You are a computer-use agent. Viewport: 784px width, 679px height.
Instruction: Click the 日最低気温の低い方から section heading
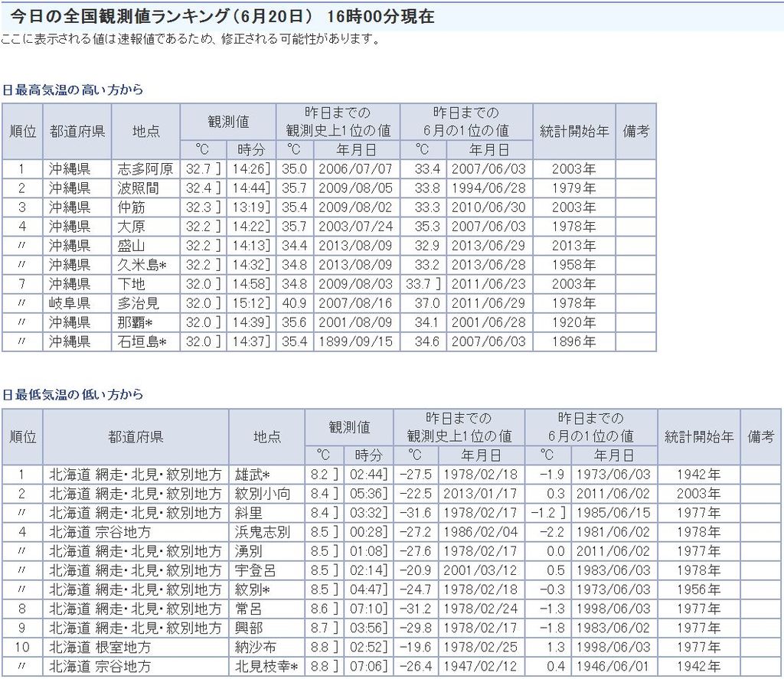pyautogui.click(x=73, y=395)
